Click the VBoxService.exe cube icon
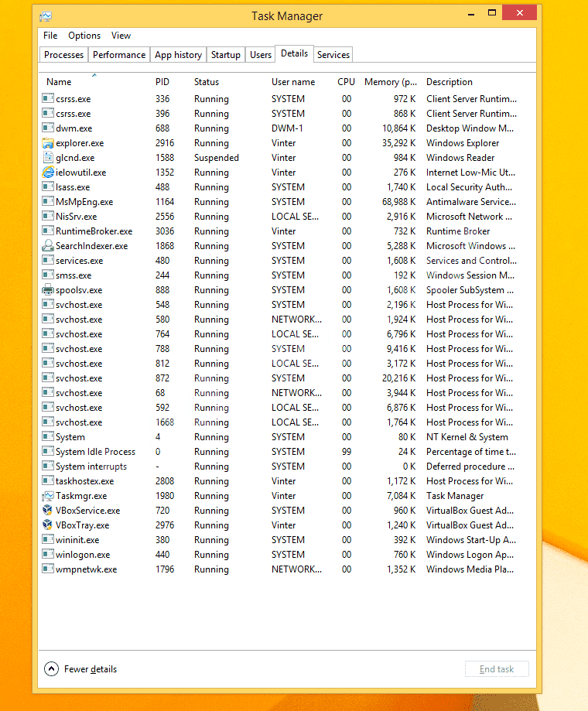Image resolution: width=588 pixels, height=711 pixels. 48,510
